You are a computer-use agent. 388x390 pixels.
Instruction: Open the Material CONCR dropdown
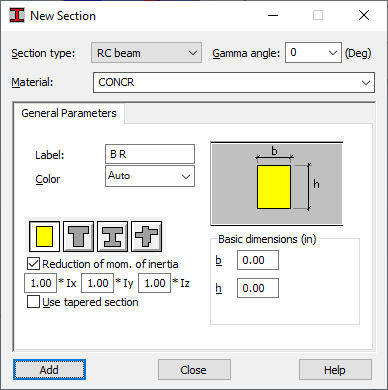[x=234, y=82]
